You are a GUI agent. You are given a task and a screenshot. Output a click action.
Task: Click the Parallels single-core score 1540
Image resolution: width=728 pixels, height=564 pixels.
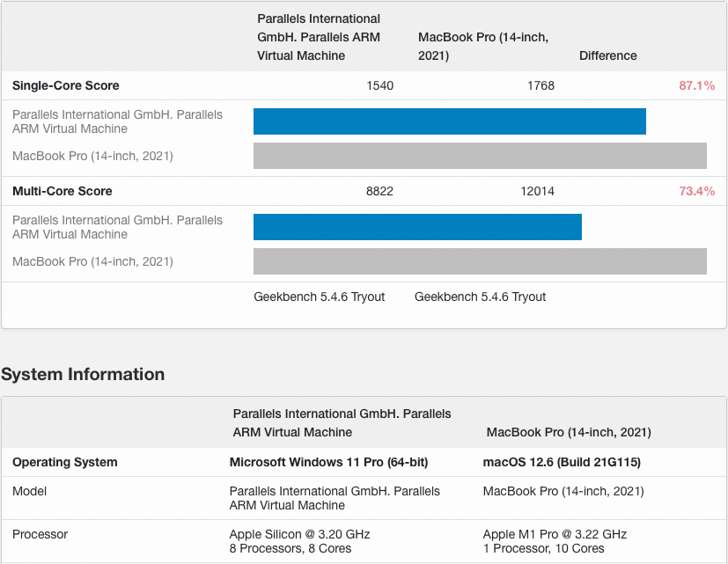(x=379, y=86)
